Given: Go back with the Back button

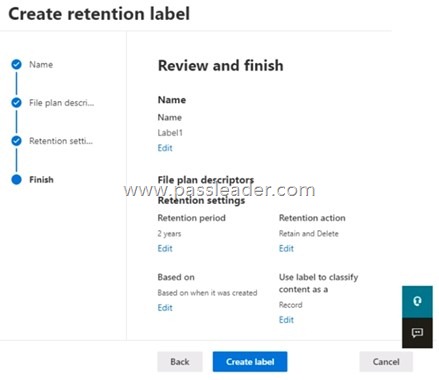Looking at the screenshot, I should 180,362.
